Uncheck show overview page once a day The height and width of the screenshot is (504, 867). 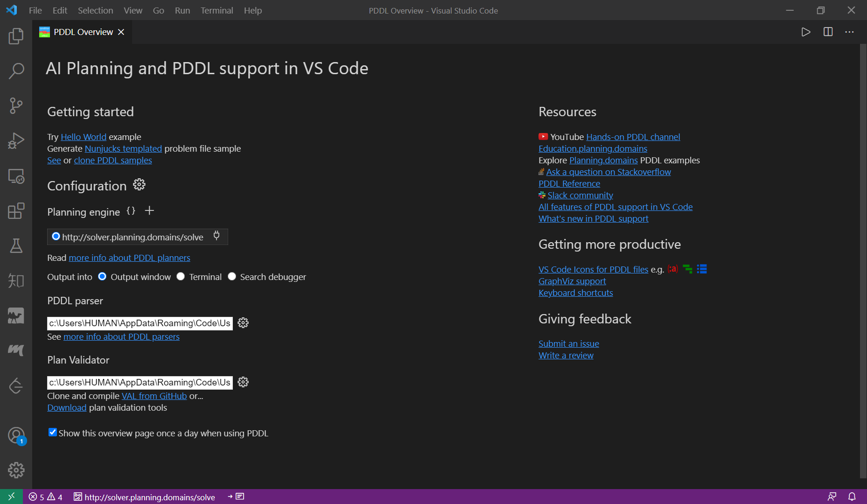point(53,432)
